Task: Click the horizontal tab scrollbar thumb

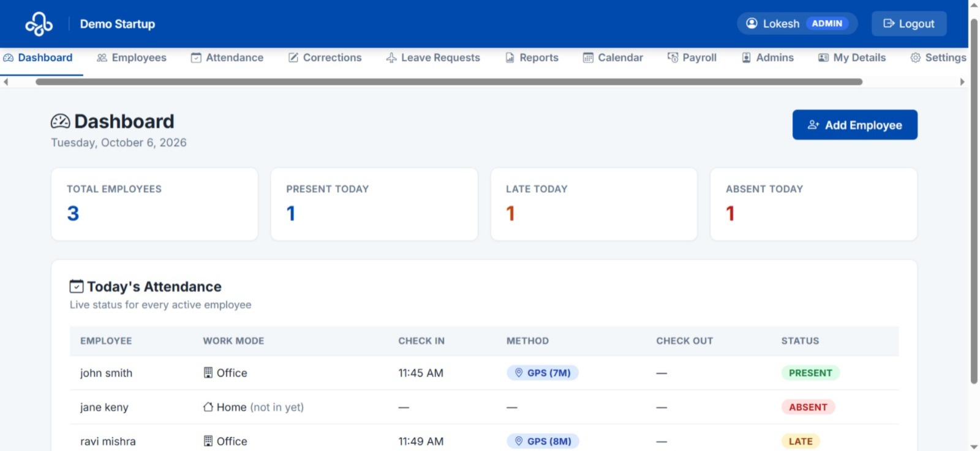Action: pos(449,81)
